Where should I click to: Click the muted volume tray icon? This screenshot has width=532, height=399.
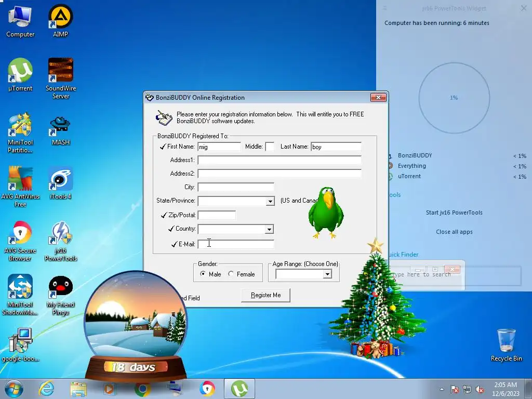[480, 390]
